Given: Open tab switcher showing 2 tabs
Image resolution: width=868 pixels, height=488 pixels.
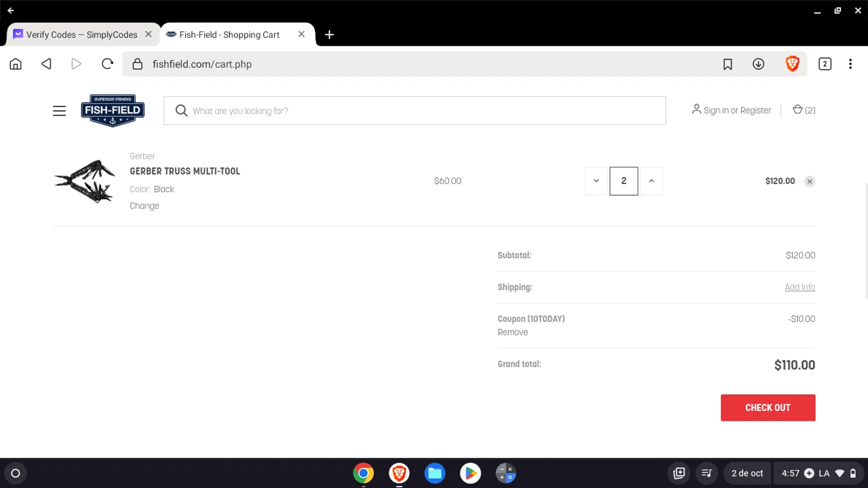Looking at the screenshot, I should 825,64.
